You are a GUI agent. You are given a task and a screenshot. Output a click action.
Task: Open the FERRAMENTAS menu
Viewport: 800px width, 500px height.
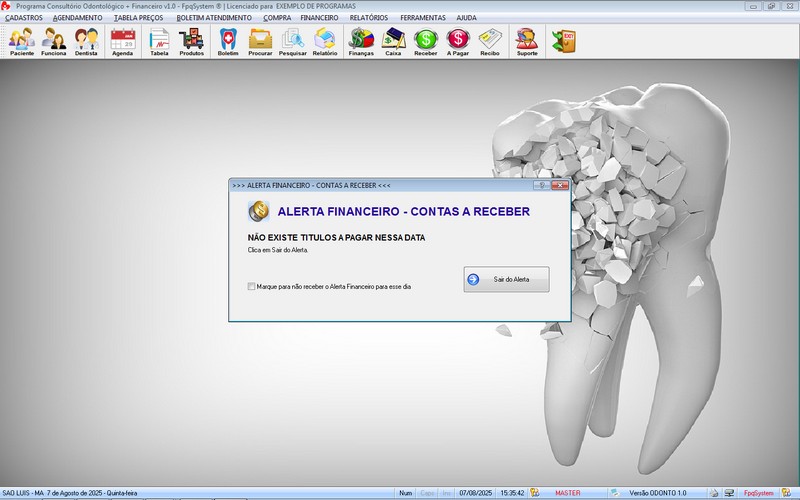(422, 18)
